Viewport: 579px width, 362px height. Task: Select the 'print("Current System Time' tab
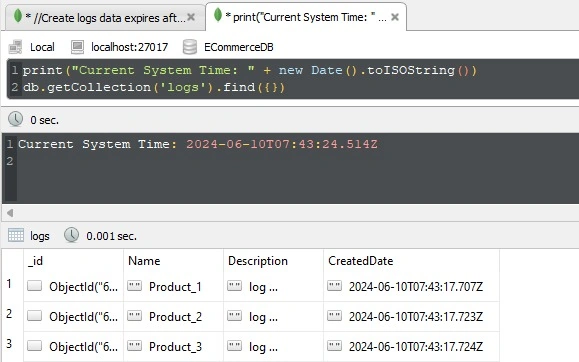(306, 17)
